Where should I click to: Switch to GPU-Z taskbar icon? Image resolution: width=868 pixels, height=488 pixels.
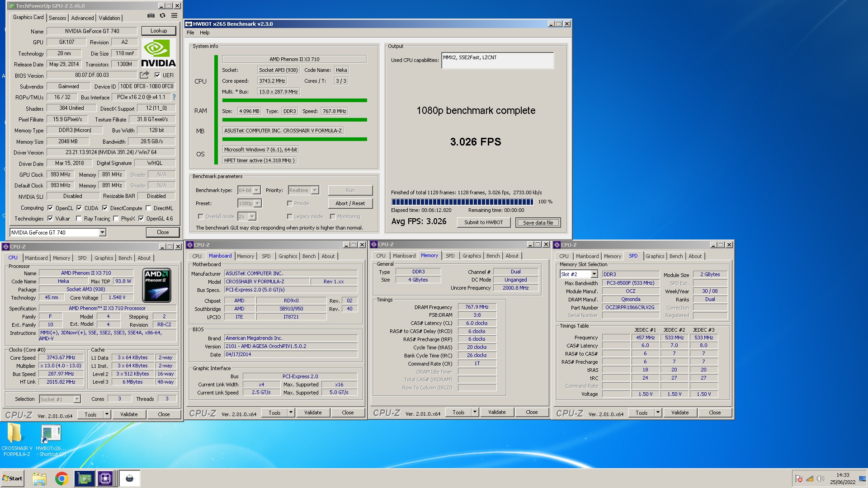click(x=85, y=479)
